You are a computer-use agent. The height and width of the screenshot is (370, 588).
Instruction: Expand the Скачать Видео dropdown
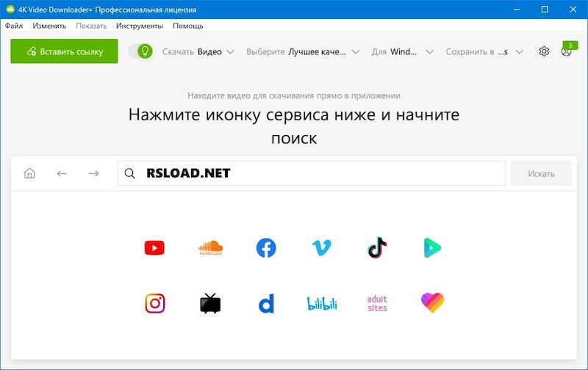tap(198, 51)
